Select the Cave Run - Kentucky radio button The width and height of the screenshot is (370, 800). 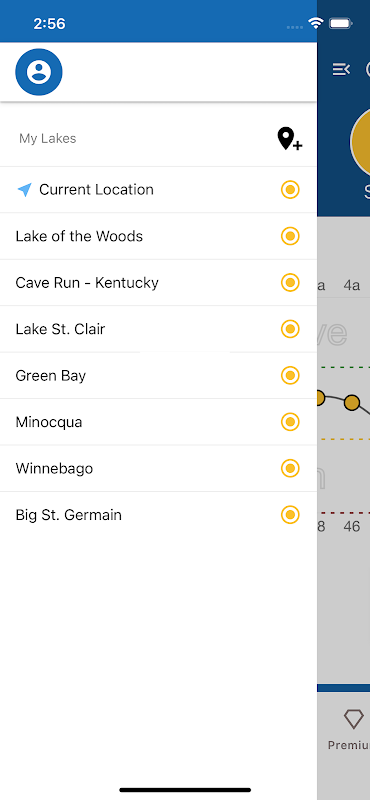(x=290, y=283)
